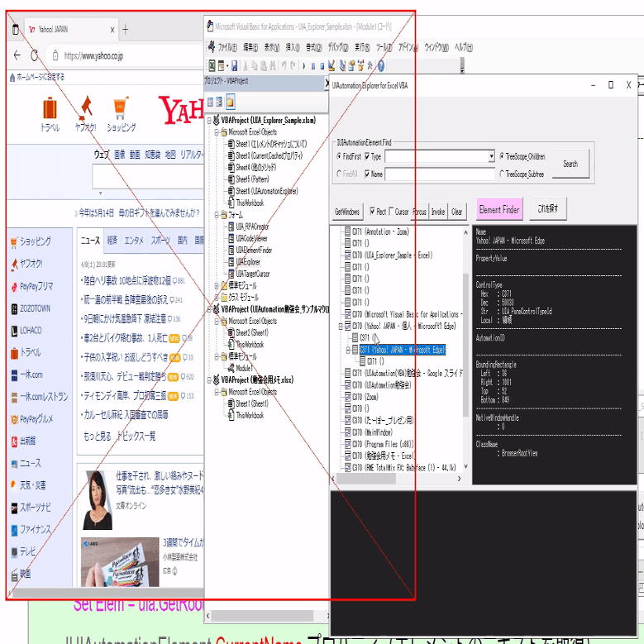Click the Cut scissors icon in VBA toolbar
Viewport: 644px width, 644px height.
pyautogui.click(x=246, y=65)
